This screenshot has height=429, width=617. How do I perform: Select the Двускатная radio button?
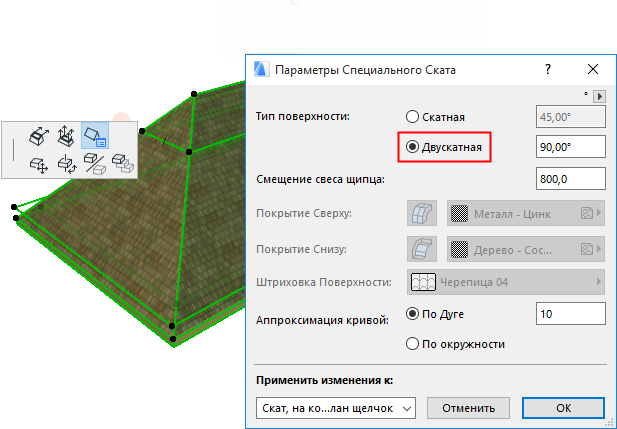[412, 147]
